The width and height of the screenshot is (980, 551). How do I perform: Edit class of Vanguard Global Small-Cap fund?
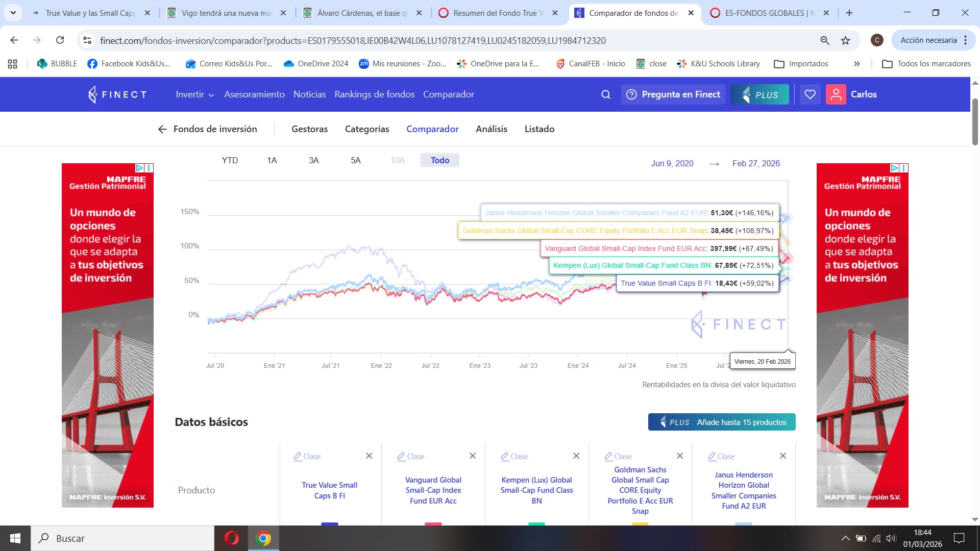pos(411,456)
